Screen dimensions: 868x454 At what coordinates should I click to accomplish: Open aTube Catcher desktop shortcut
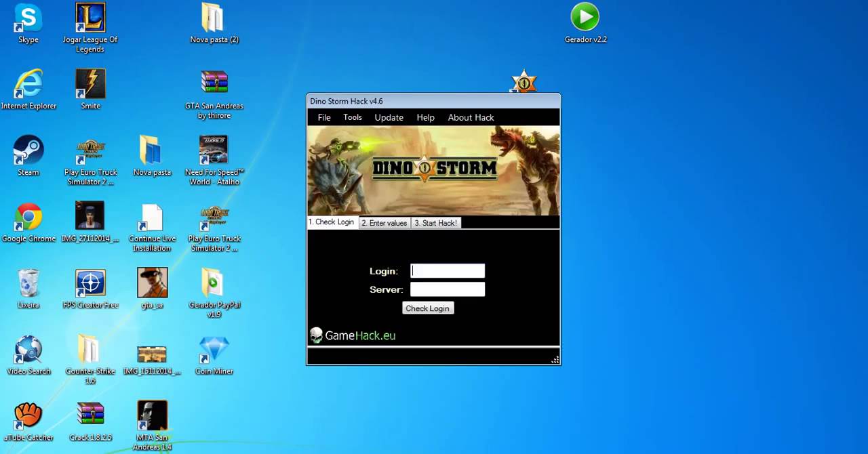(x=28, y=421)
